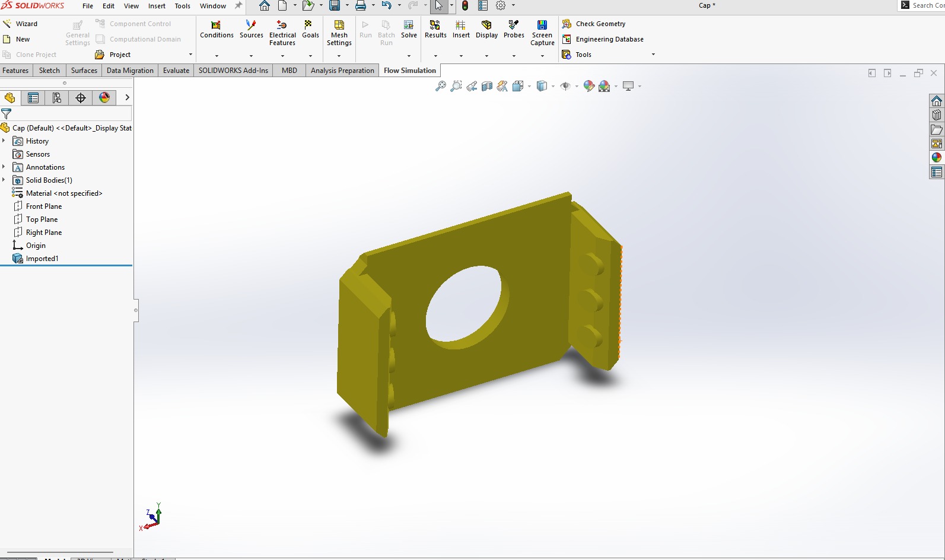Open the Mesh Settings dropdown arrow
The width and height of the screenshot is (945, 560).
click(x=339, y=56)
